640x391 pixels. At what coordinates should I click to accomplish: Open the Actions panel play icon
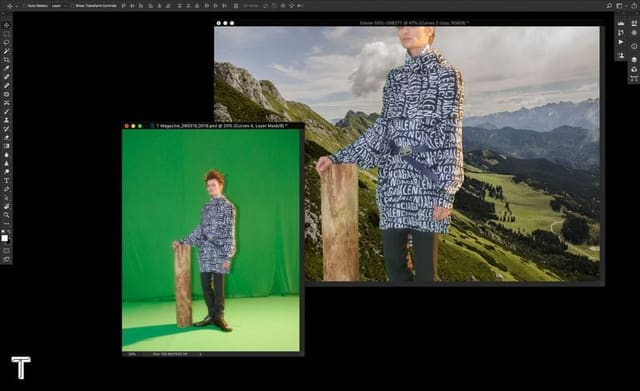(621, 42)
